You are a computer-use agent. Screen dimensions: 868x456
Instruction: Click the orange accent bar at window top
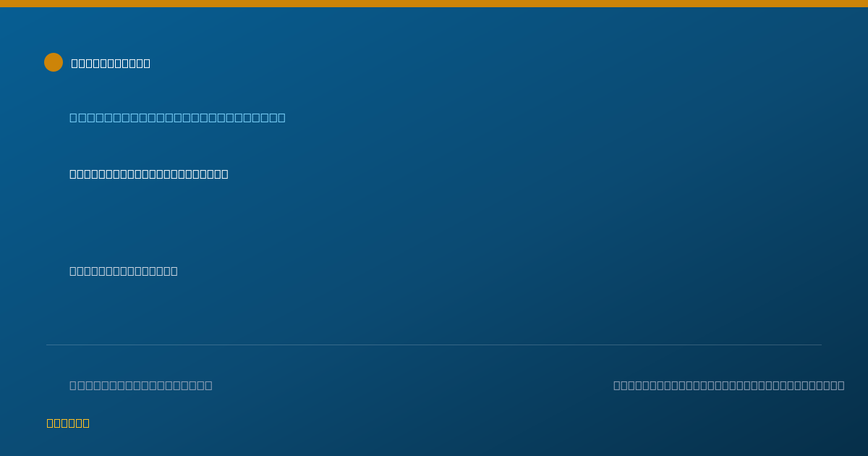[x=434, y=4]
